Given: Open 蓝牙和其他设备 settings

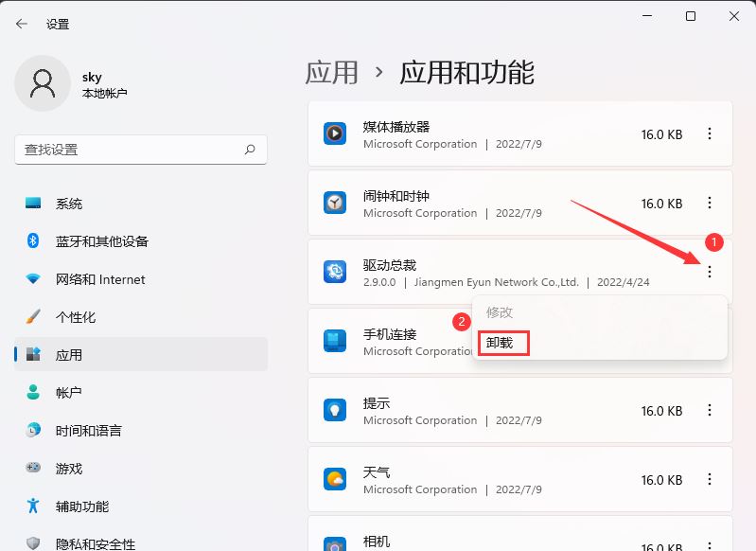Looking at the screenshot, I should [x=101, y=241].
